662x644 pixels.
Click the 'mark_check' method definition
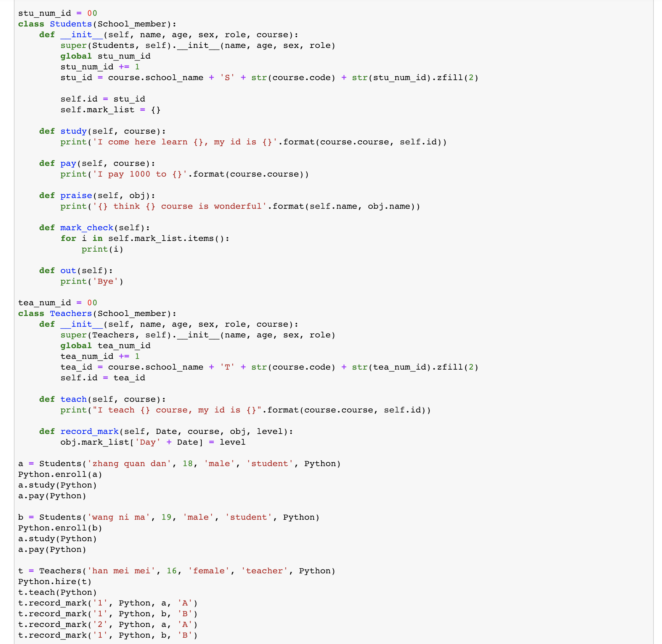[x=87, y=228]
